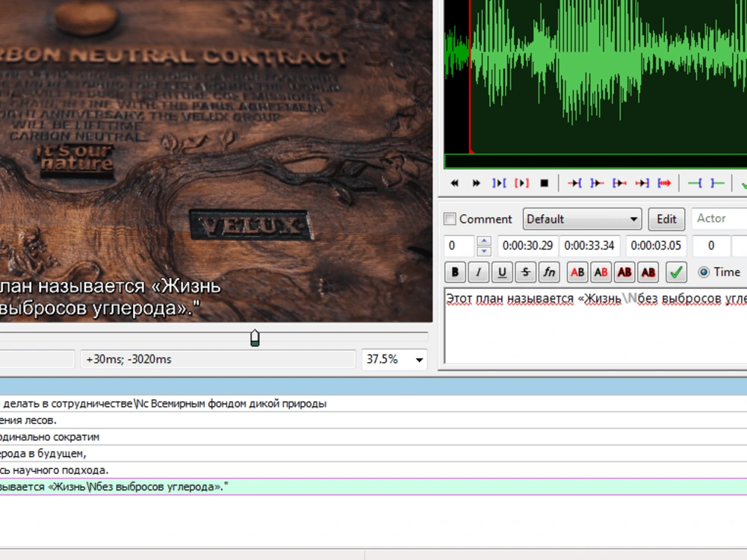Set shadow color with fourth AB button

[x=648, y=273]
